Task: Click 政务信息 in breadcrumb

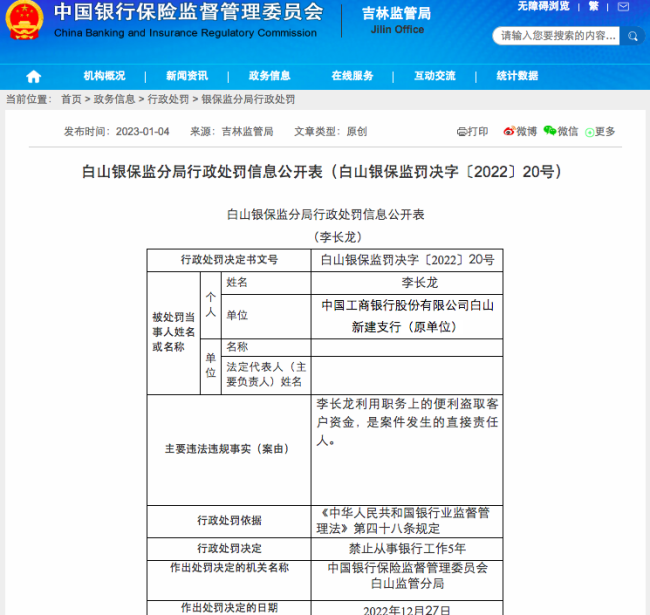Action: tap(114, 99)
